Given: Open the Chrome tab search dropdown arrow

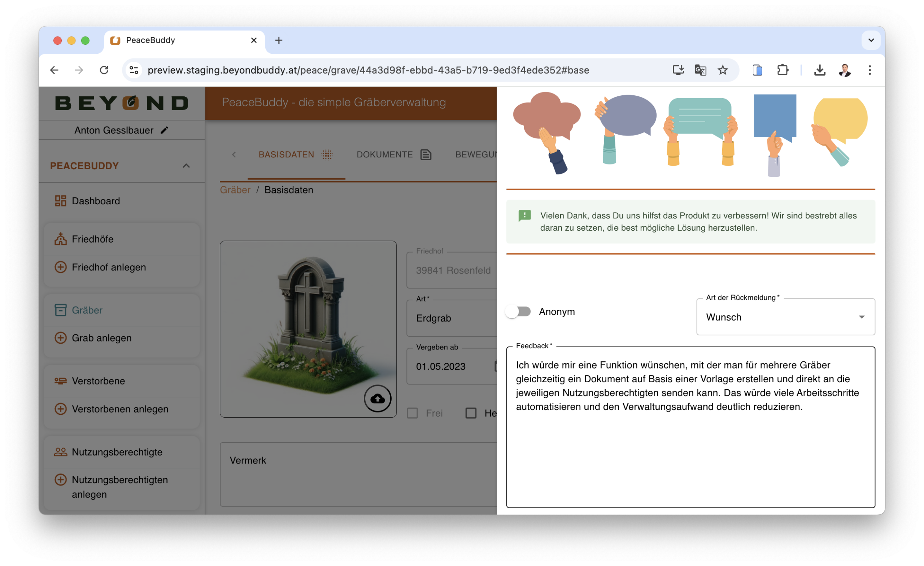Looking at the screenshot, I should [x=871, y=40].
